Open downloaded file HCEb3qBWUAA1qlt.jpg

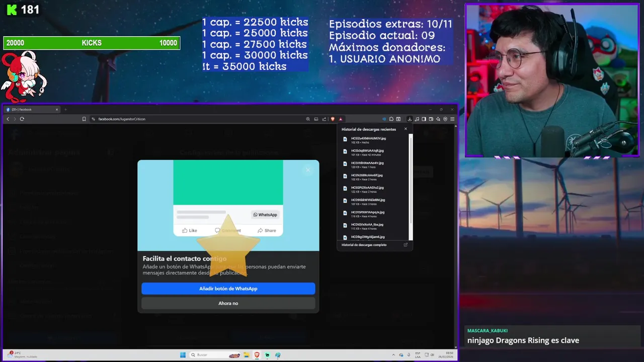(367, 151)
